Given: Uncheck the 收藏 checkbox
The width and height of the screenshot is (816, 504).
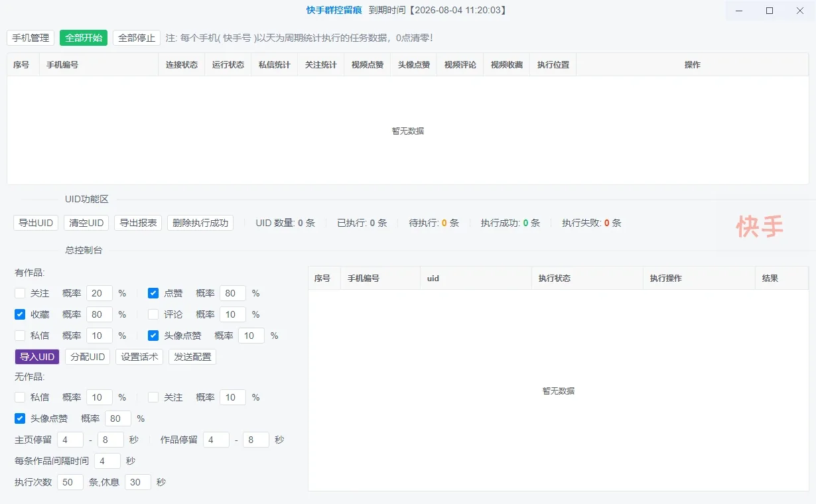Looking at the screenshot, I should (20, 314).
